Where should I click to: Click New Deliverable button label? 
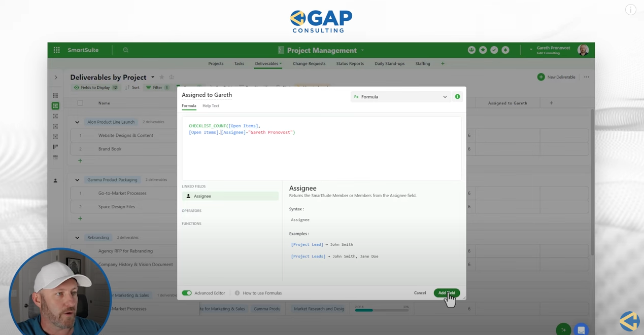561,77
